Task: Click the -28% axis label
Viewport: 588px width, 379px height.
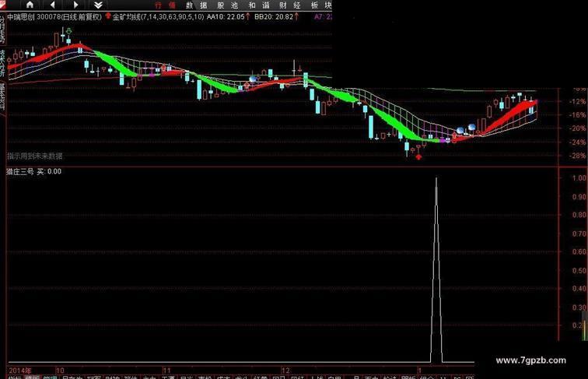Action: click(x=577, y=156)
